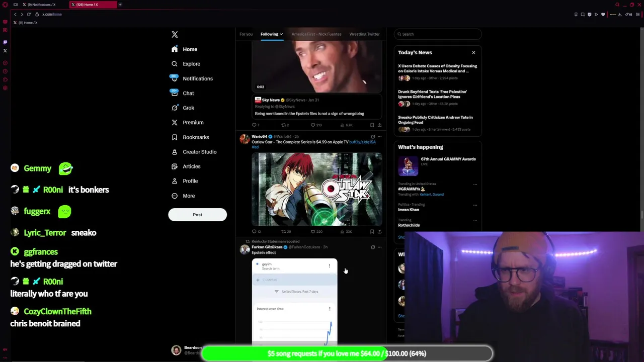Reply to the Sky News quote post
Viewport: 644px width, 362px height.
pyautogui.click(x=256, y=125)
